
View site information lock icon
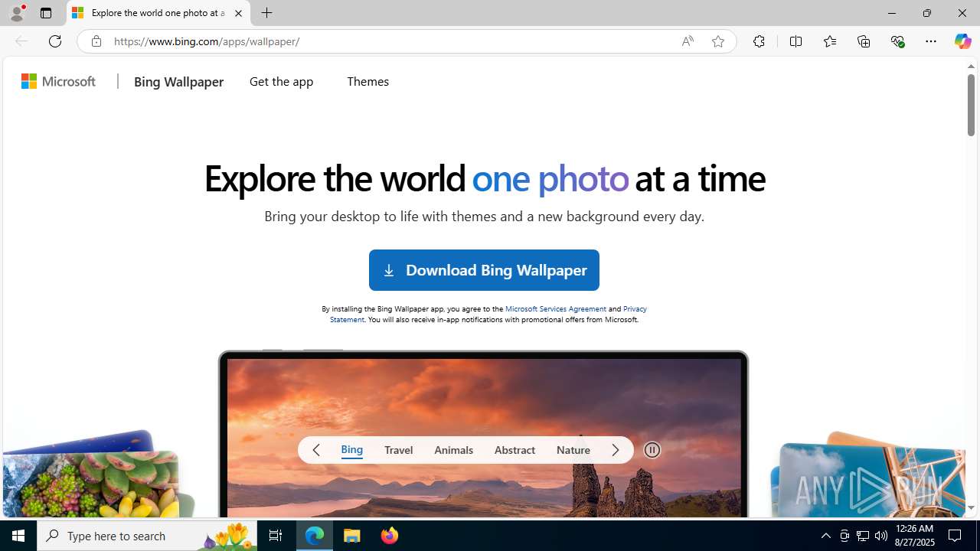pos(96,41)
